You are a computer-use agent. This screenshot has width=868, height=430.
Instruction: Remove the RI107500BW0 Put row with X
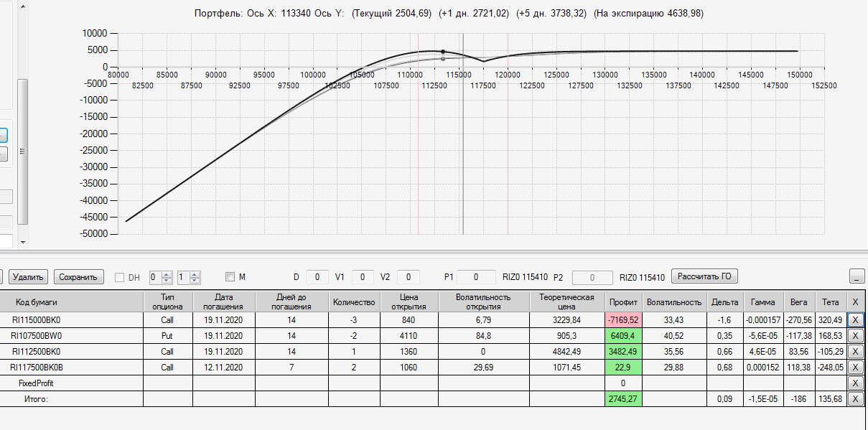point(855,335)
